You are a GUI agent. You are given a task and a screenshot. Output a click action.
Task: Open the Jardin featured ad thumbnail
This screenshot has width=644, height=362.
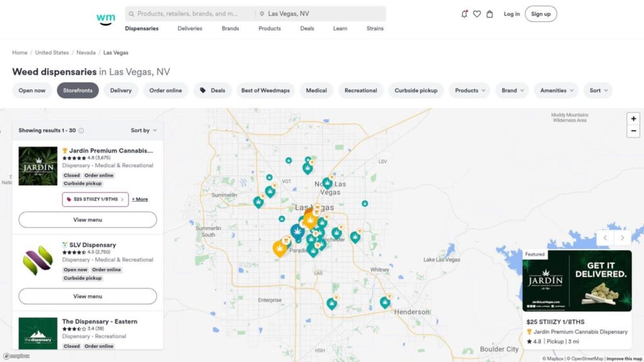577,281
